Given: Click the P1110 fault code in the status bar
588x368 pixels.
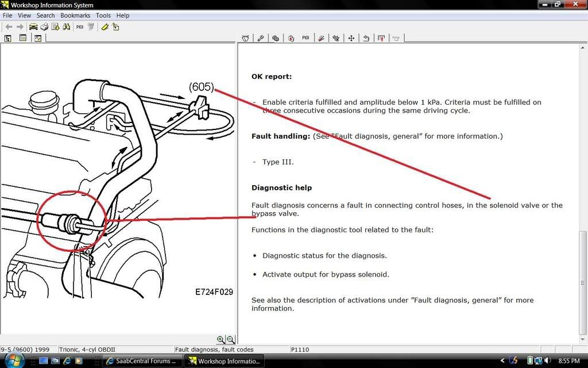Looking at the screenshot, I should (301, 349).
